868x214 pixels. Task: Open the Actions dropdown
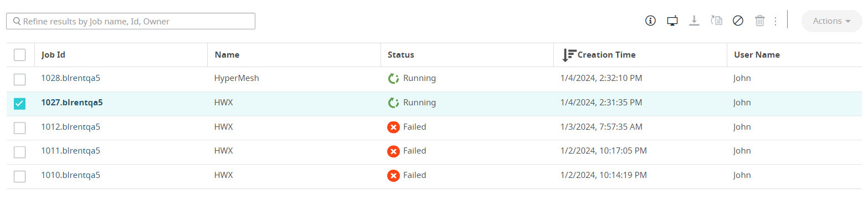(x=831, y=21)
